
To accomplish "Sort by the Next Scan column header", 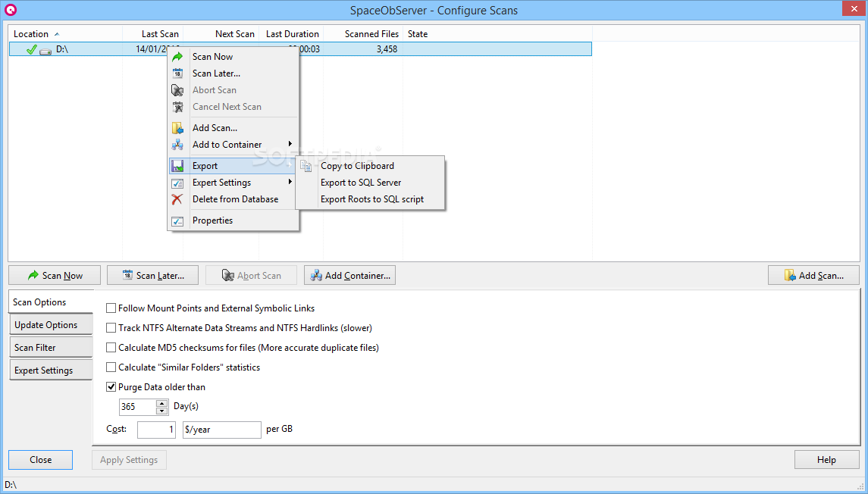I will 221,34.
